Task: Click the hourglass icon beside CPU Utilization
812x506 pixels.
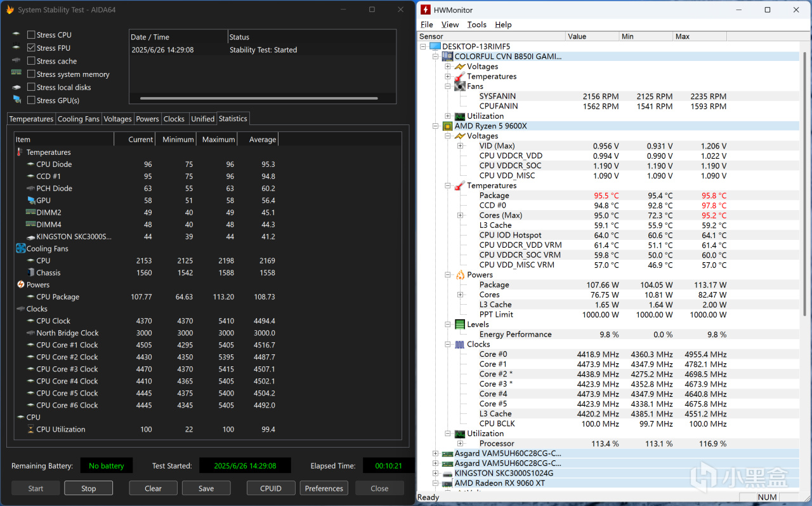Action: coord(30,430)
